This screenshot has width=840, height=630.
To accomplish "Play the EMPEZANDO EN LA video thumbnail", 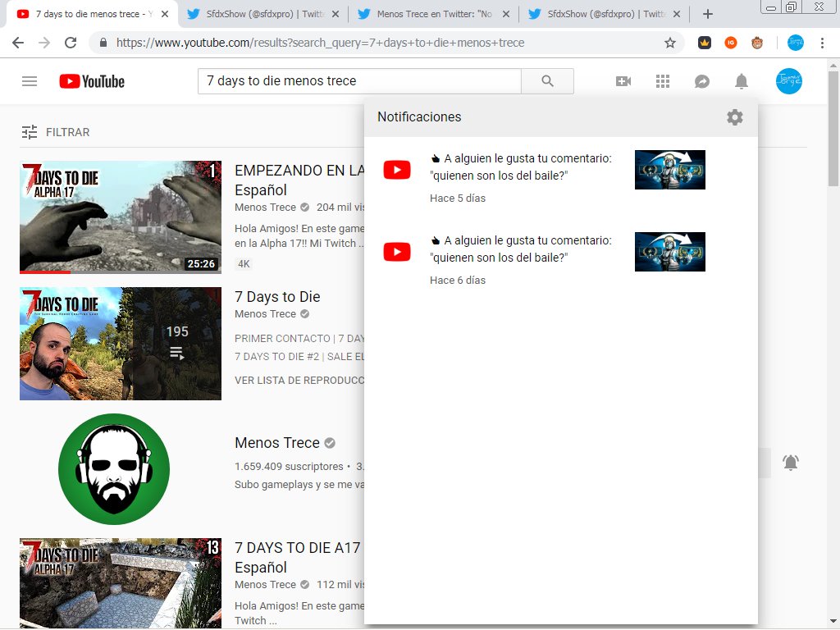I will click(x=121, y=217).
